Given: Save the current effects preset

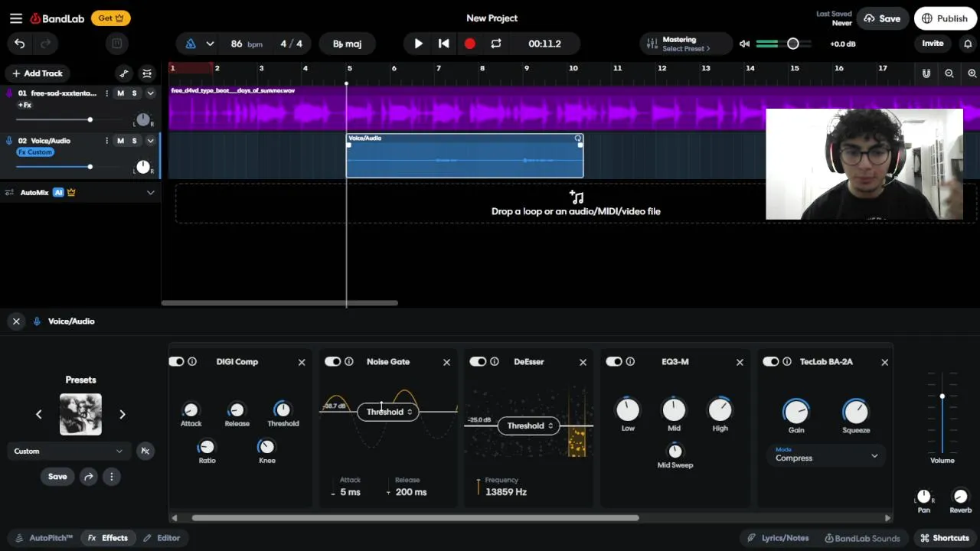Looking at the screenshot, I should pyautogui.click(x=57, y=477).
